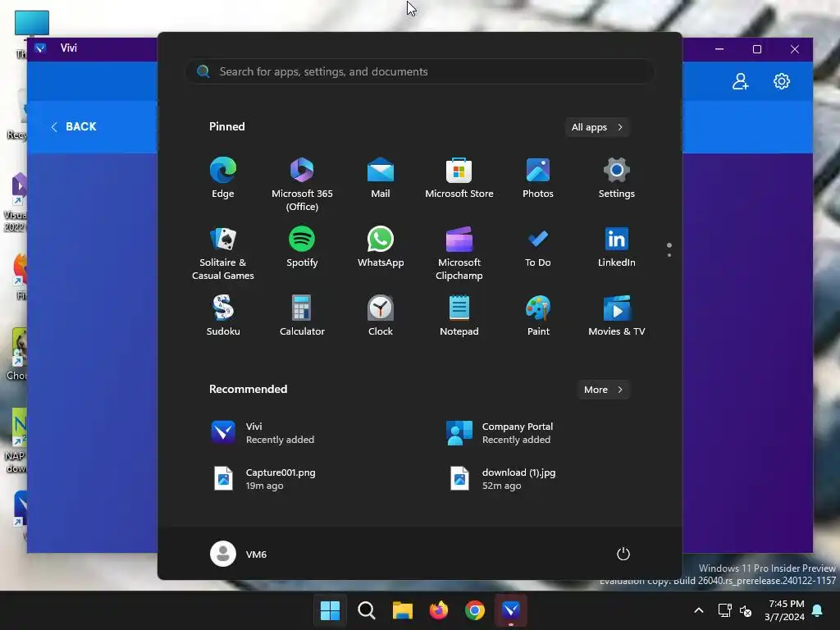840x630 pixels.
Task: Open Vivi window settings gear
Action: tap(782, 81)
